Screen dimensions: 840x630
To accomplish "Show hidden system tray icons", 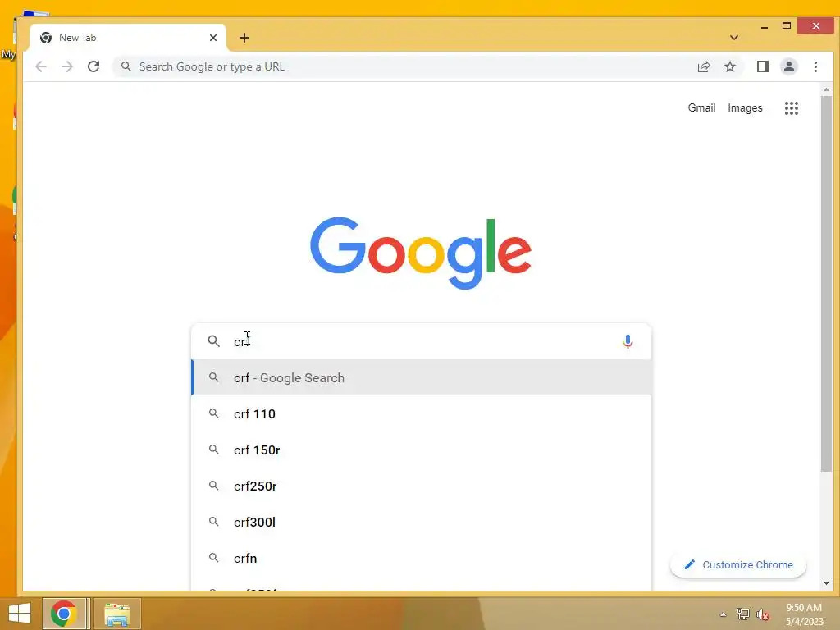I will [x=723, y=614].
